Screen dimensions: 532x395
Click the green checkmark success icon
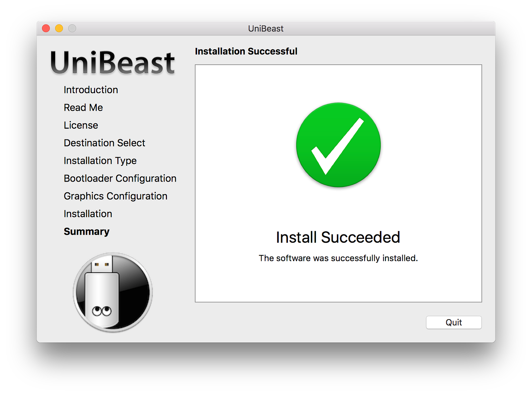338,145
